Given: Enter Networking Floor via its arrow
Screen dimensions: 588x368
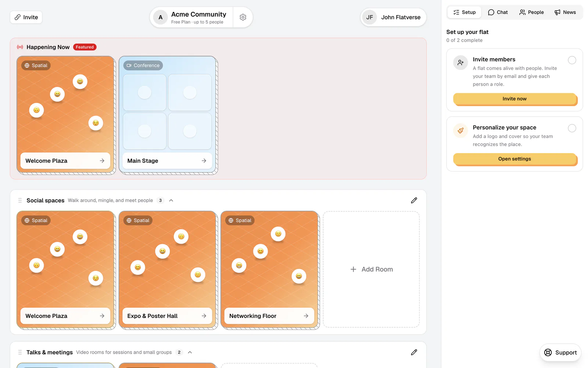Looking at the screenshot, I should (306, 316).
